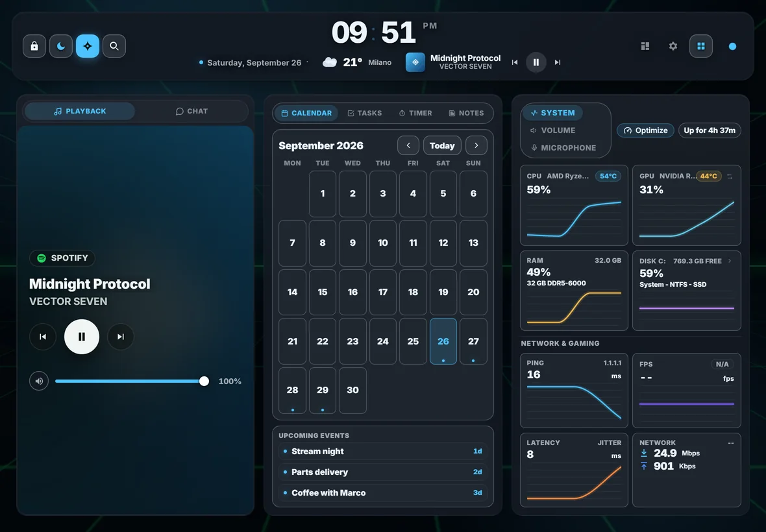
Task: Click the playback volume slider handle
Action: pyautogui.click(x=204, y=381)
